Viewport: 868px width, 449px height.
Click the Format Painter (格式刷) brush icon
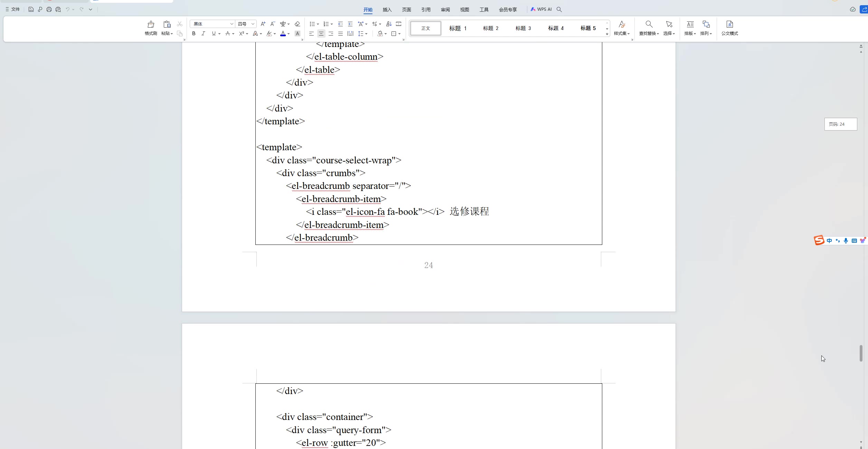pos(151,24)
